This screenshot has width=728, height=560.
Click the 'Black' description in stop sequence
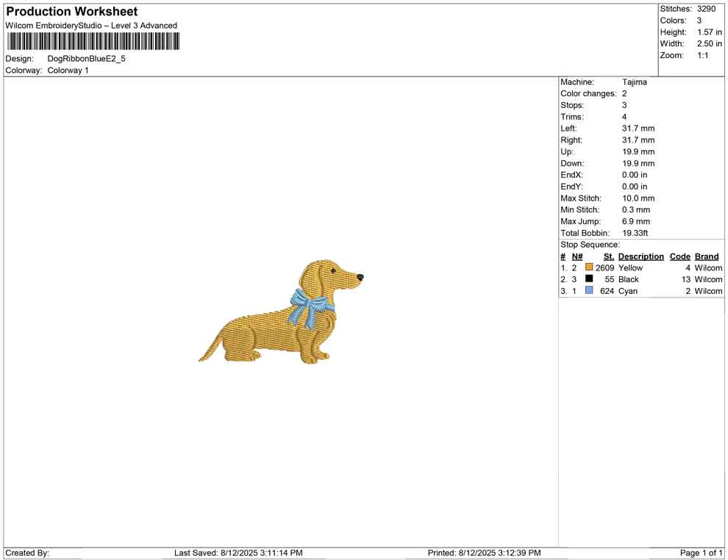[629, 279]
